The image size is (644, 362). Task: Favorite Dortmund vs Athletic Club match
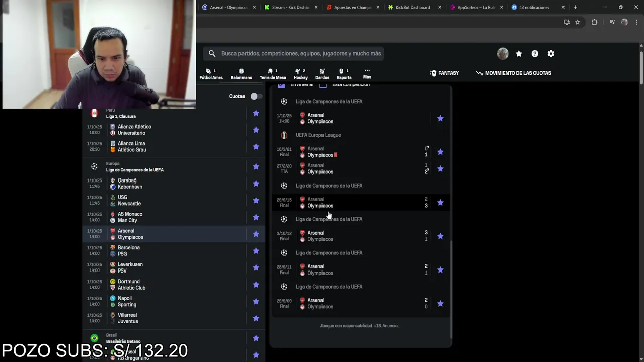point(256,285)
